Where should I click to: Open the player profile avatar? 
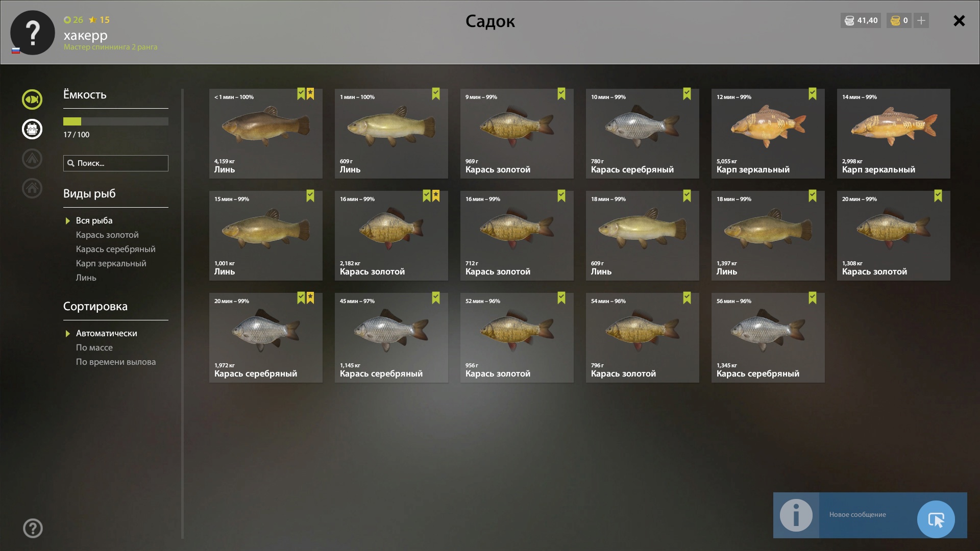coord(33,33)
